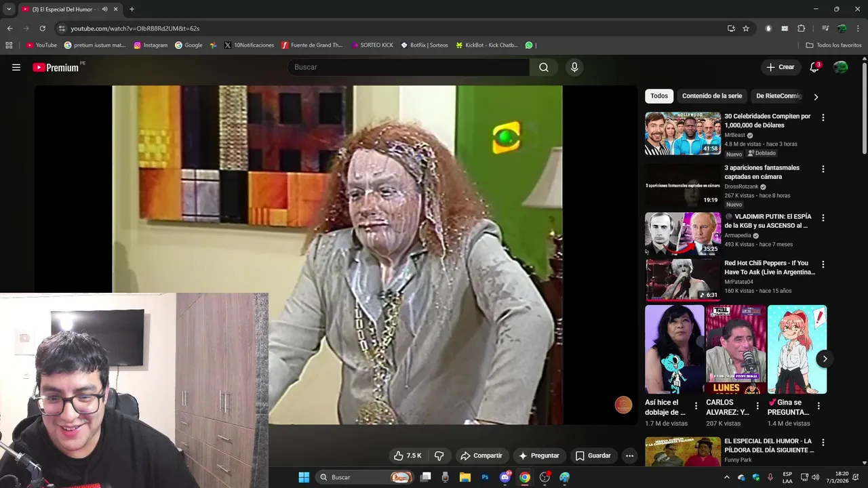The image size is (868, 488).
Task: Open YouTube bookmark
Action: 41,45
